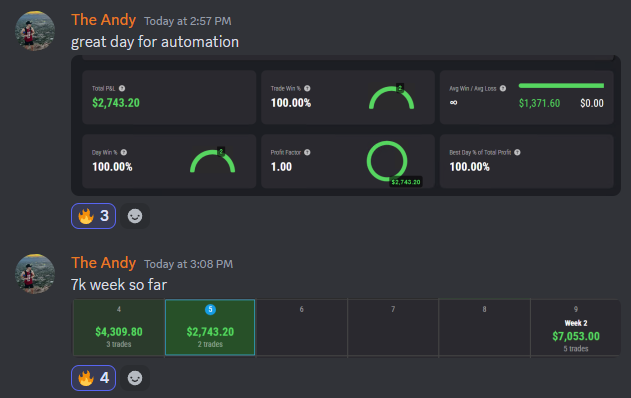631x398 pixels.
Task: Click The Andy username on the 3:08 PM message
Action: click(103, 263)
